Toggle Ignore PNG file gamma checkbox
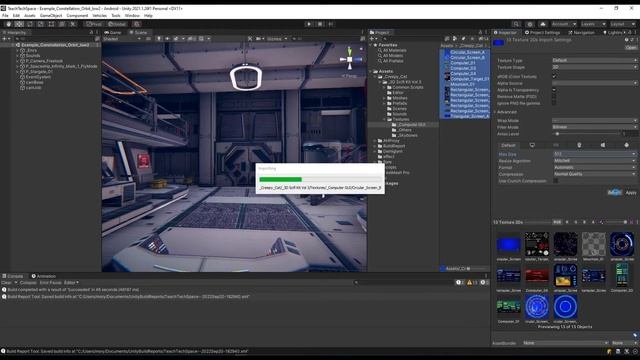The image size is (640, 360). coord(554,103)
